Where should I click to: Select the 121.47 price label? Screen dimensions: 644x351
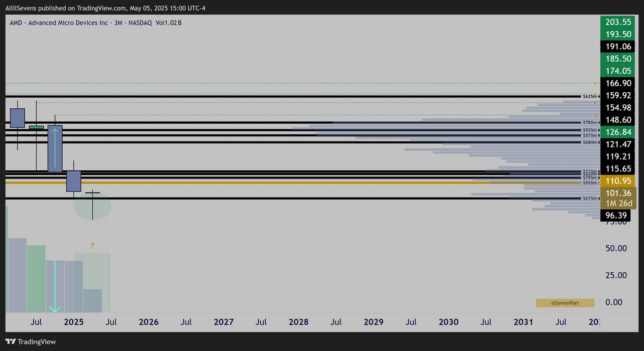pos(618,145)
